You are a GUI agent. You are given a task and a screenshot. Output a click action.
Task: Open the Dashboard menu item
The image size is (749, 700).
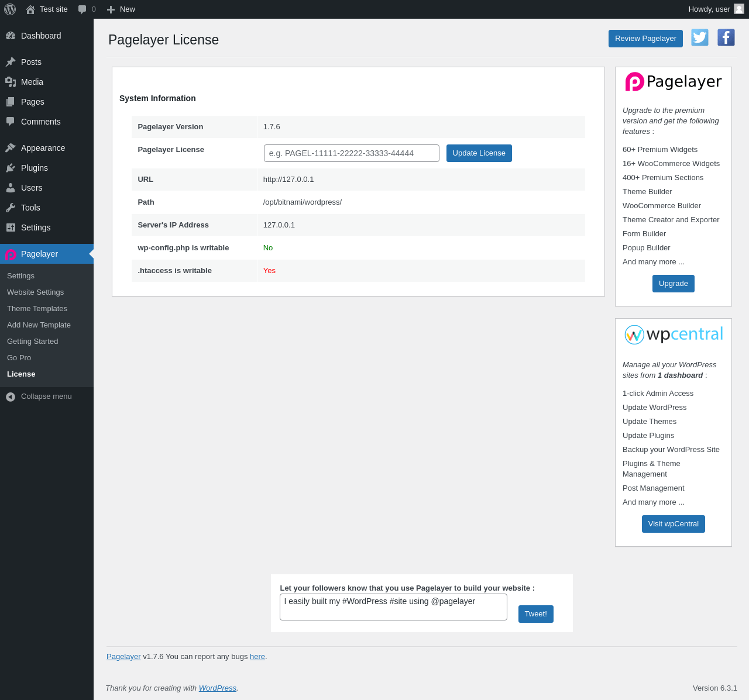[47, 36]
